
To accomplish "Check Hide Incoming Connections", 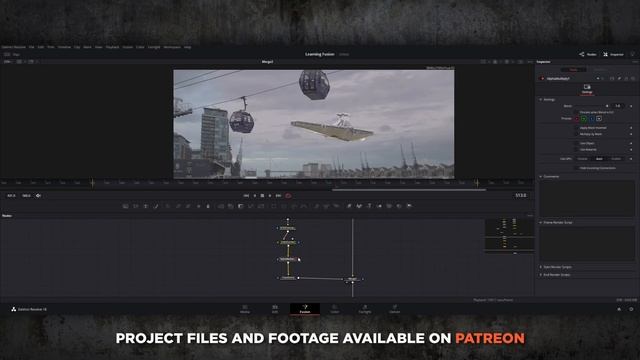I will click(x=576, y=168).
